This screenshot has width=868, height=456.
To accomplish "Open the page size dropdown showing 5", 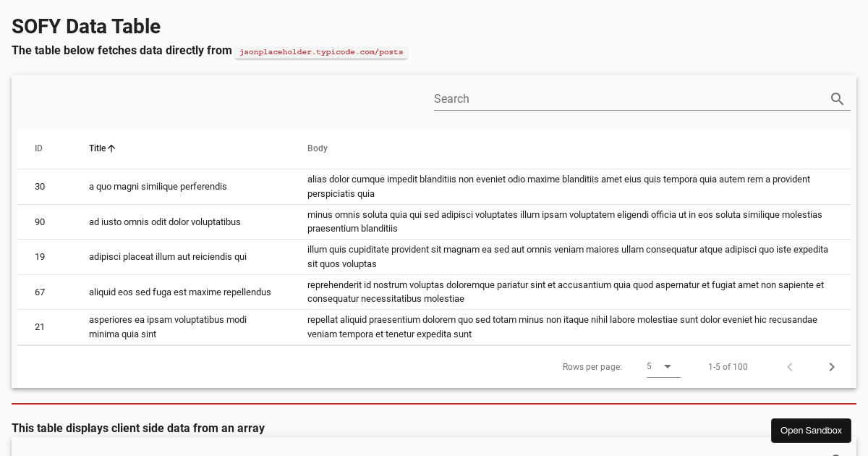I will click(658, 366).
